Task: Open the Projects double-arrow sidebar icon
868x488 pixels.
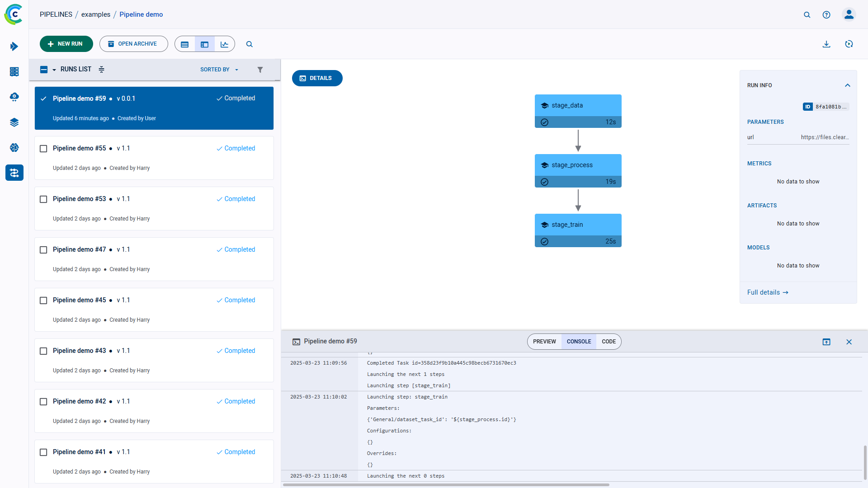Action: pos(14,47)
